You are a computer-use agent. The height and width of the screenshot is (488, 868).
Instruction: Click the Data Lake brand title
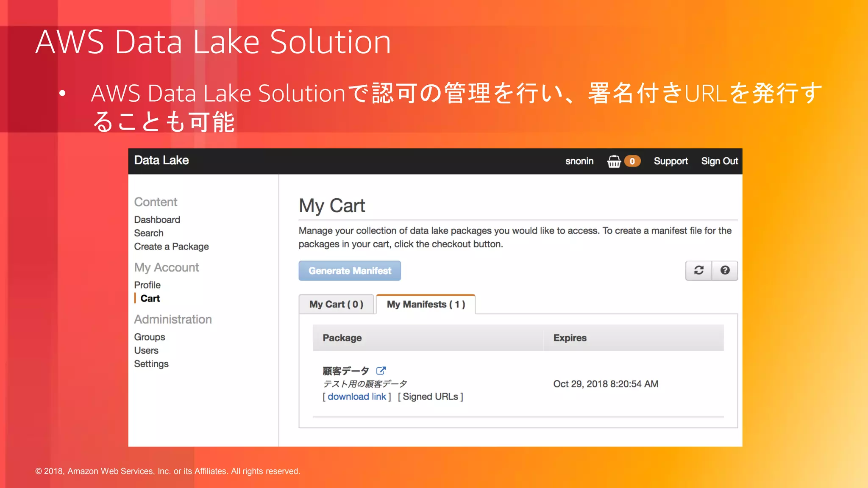tap(161, 160)
